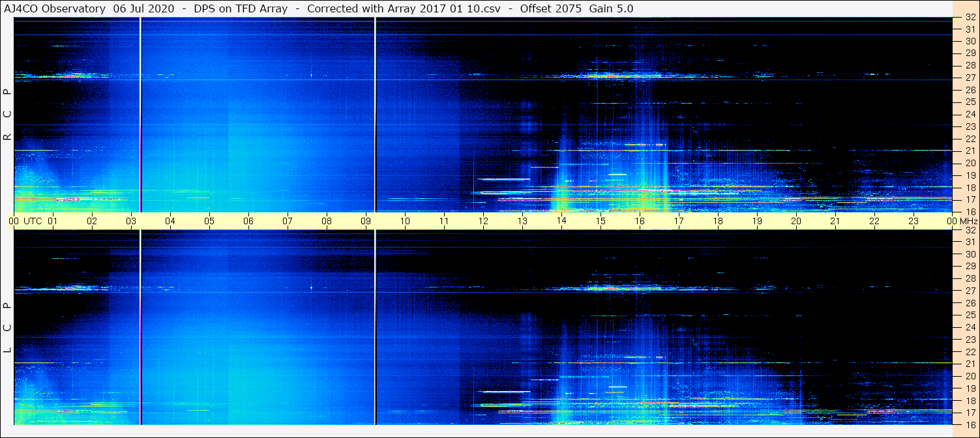Image resolution: width=980 pixels, height=438 pixels.
Task: Select the 03 hour tick label
Action: (x=131, y=221)
